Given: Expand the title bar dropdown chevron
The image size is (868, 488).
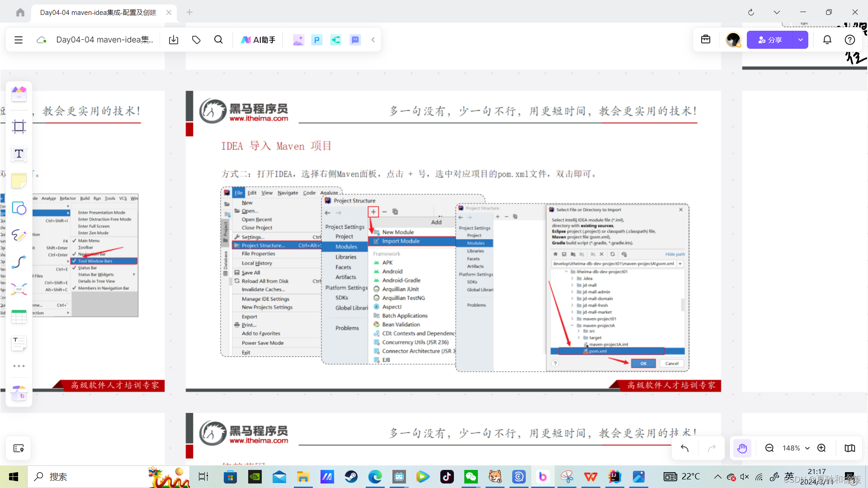Looking at the screenshot, I should coord(777,12).
